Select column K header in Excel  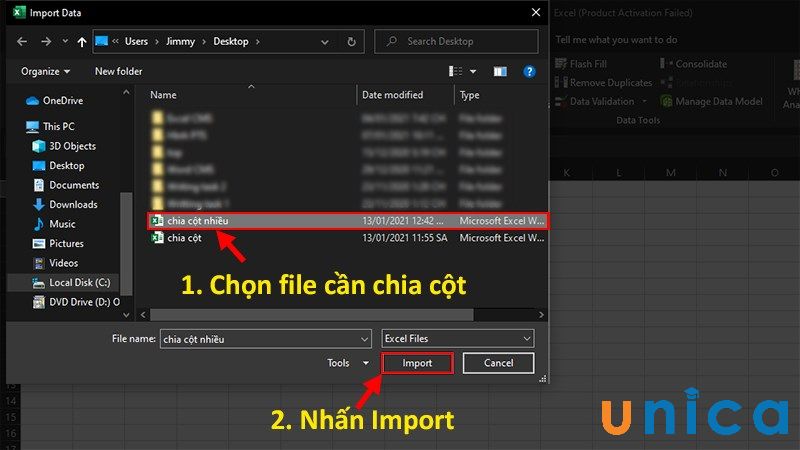point(566,173)
